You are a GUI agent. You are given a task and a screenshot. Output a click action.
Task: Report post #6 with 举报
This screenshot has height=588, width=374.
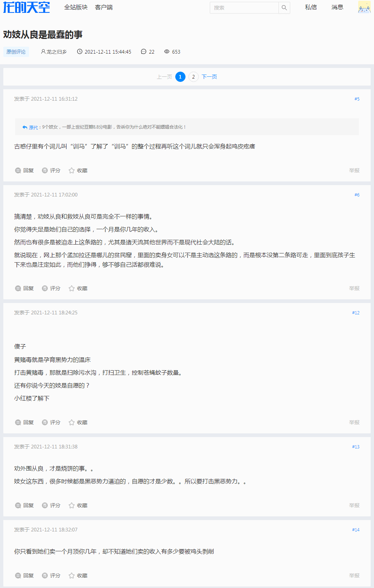355,288
